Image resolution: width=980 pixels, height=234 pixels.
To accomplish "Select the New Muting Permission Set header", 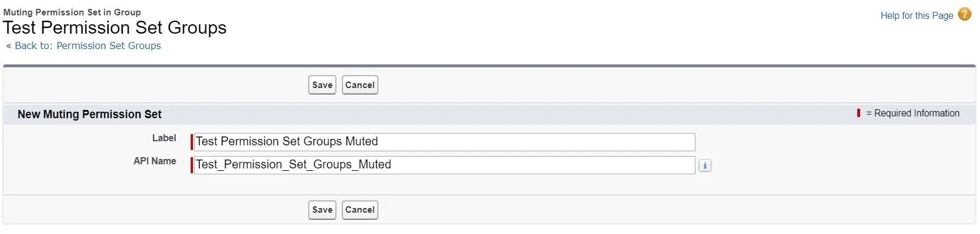I will [89, 114].
